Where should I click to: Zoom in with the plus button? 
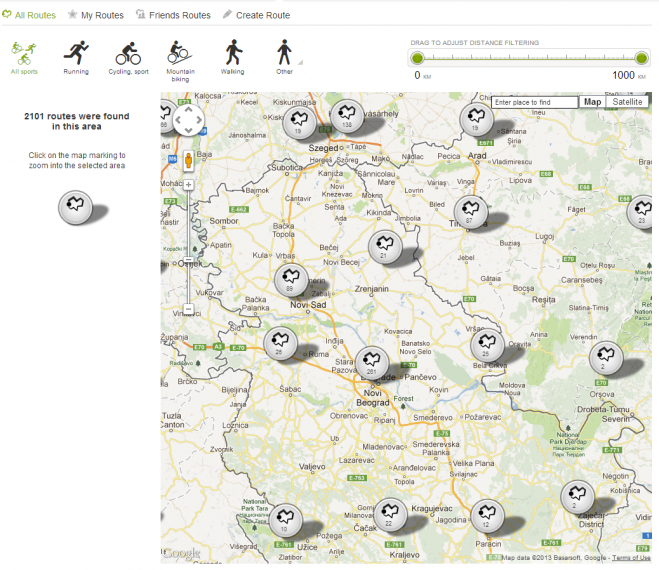pyautogui.click(x=189, y=185)
